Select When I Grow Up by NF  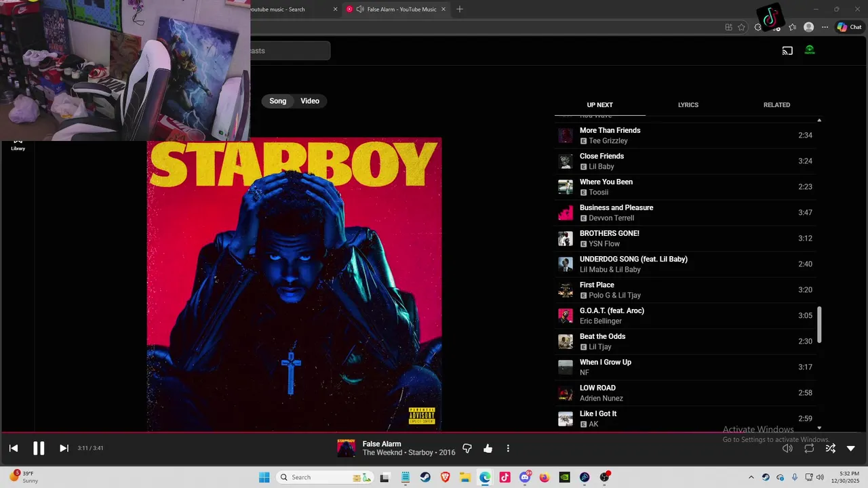pyautogui.click(x=685, y=367)
